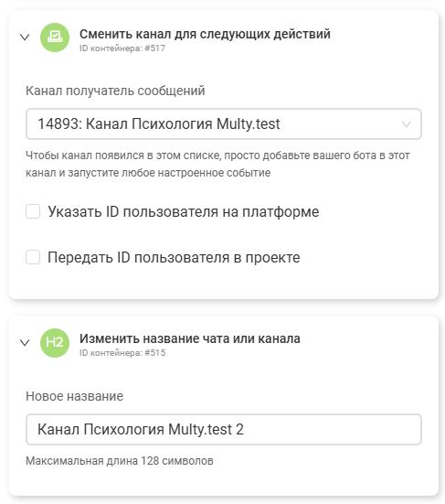This screenshot has width=445, height=504.
Task: Click the 'Сменить канал для следующих действий' title
Action: (205, 34)
